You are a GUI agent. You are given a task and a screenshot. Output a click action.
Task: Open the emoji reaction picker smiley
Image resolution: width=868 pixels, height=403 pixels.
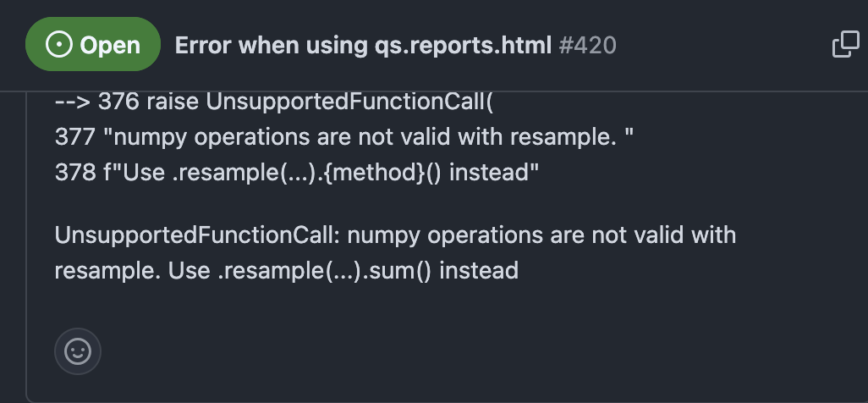click(78, 351)
